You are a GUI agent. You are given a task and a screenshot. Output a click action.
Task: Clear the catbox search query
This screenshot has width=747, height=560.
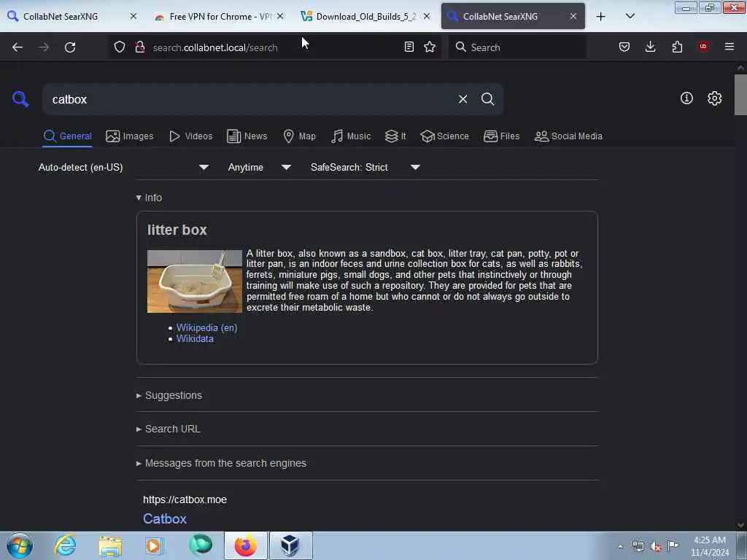(x=462, y=99)
